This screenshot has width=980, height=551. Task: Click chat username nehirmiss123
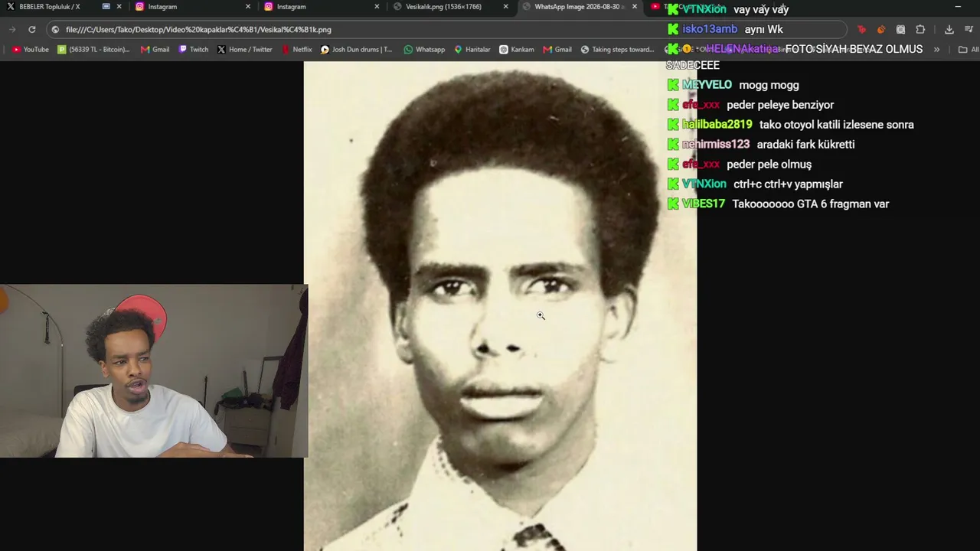(x=715, y=145)
